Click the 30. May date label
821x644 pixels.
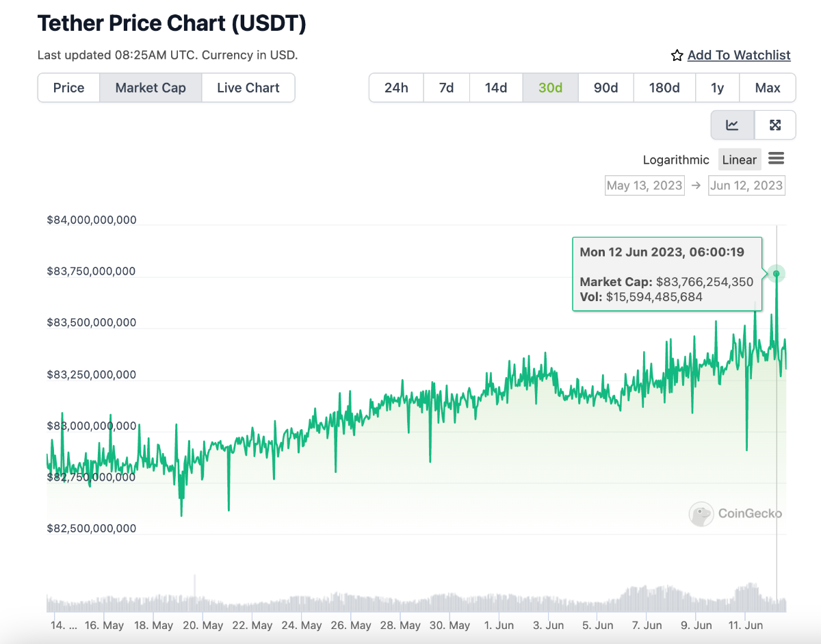pyautogui.click(x=449, y=626)
